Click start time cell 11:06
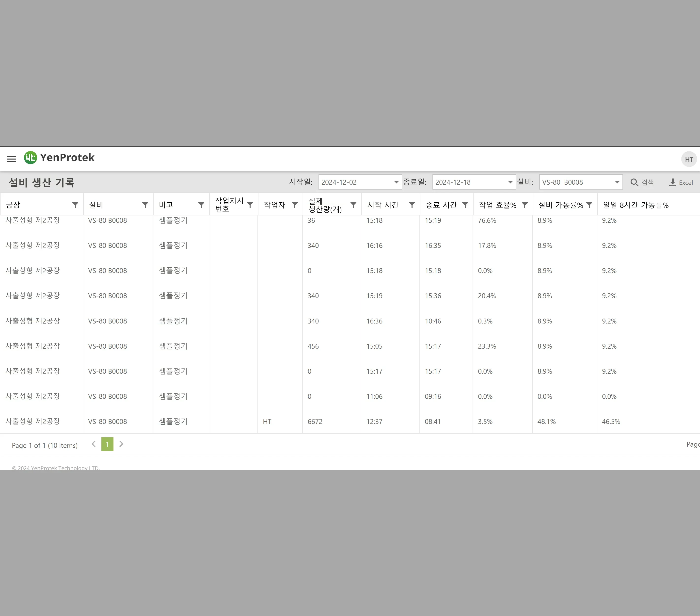 (x=374, y=396)
